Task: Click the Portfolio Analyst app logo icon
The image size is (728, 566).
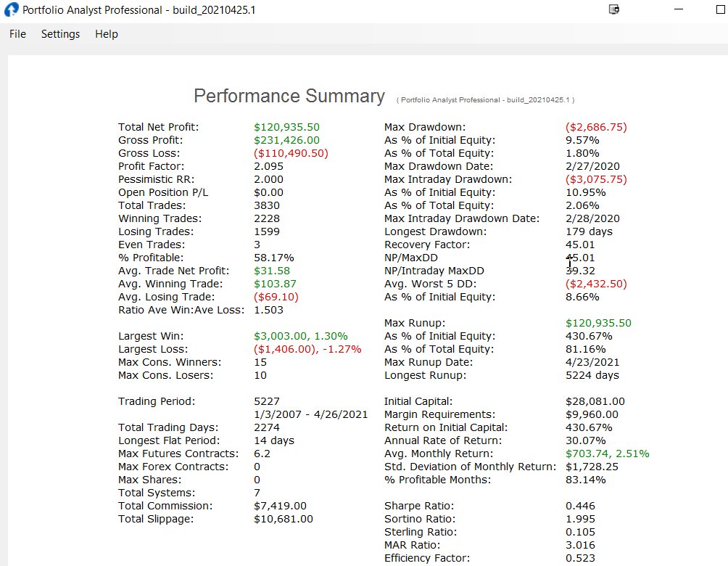Action: pos(12,10)
